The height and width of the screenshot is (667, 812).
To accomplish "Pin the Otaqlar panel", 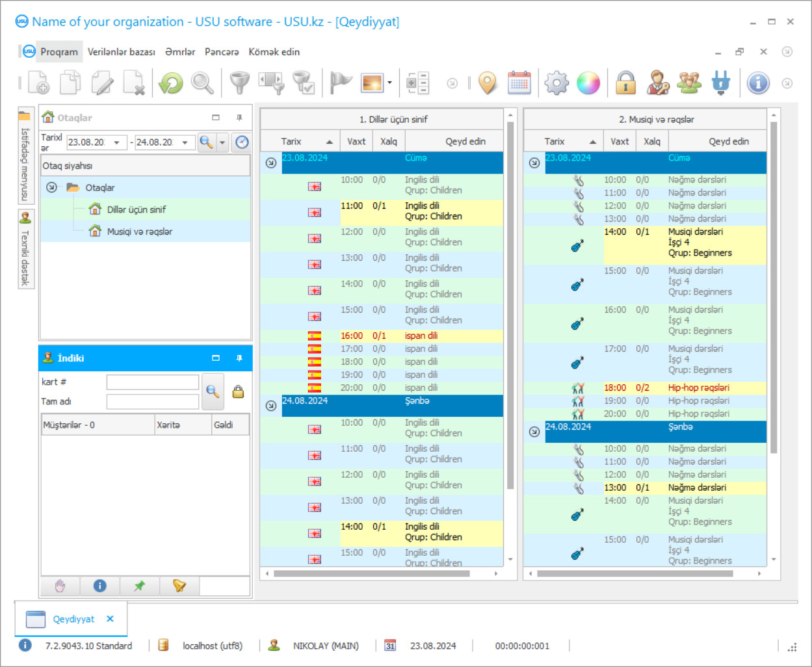I will [239, 118].
